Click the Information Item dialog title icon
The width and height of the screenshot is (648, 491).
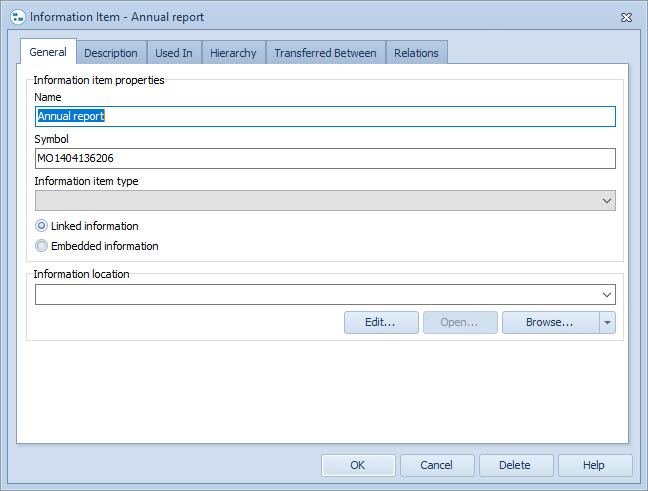[x=16, y=17]
